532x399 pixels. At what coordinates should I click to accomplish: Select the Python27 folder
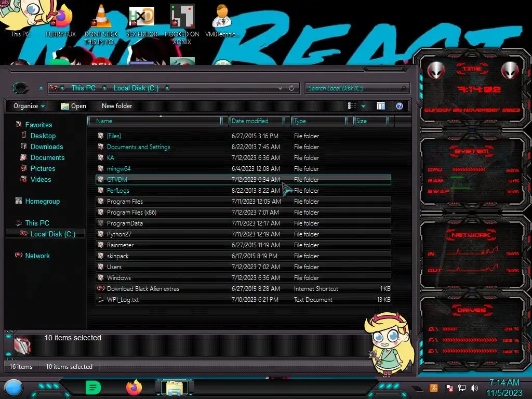click(x=243, y=234)
